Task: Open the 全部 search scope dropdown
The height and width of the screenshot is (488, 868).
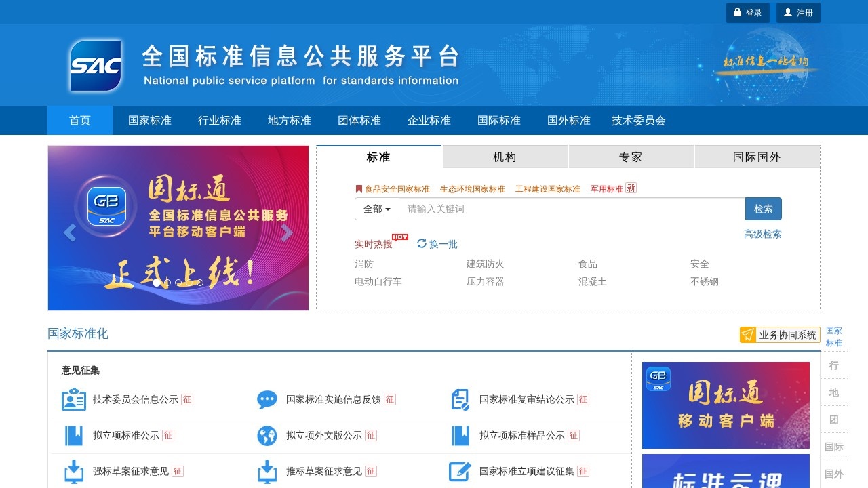Action: (377, 209)
